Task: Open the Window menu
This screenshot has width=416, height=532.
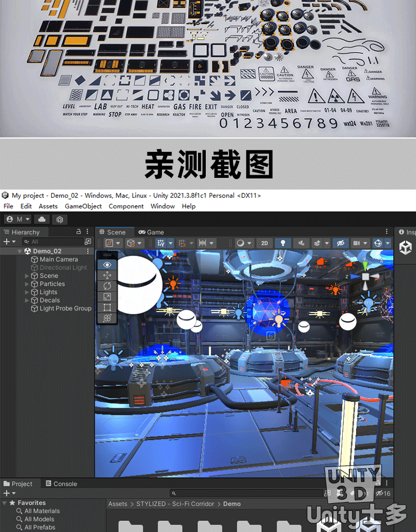Action: tap(163, 206)
